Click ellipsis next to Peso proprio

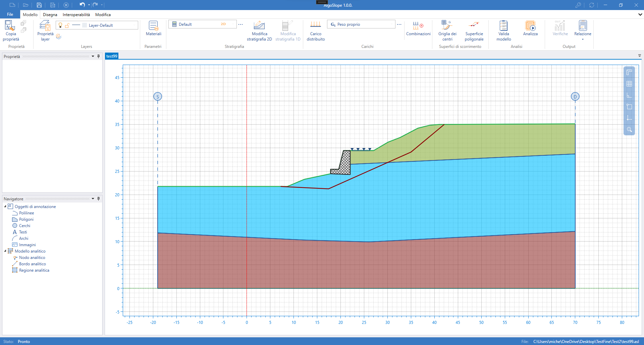pyautogui.click(x=399, y=24)
